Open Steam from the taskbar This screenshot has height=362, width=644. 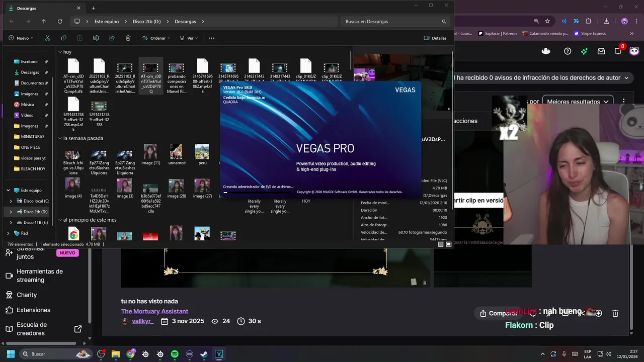pos(204,354)
